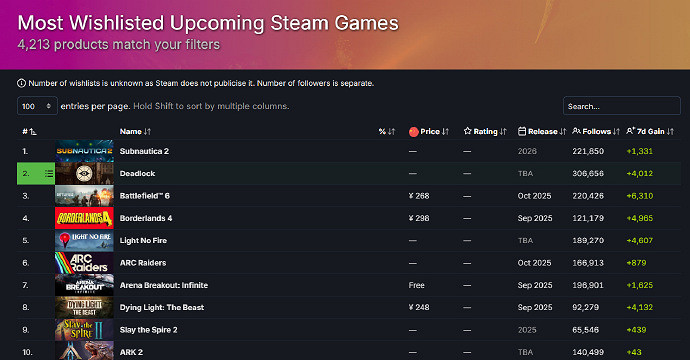Image resolution: width=690 pixels, height=360 pixels.
Task: Click the 2026 release of Subnautica 2
Action: [527, 151]
